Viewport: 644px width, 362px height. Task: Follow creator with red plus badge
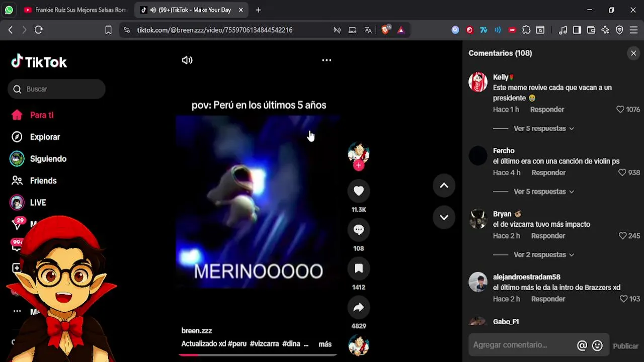359,165
